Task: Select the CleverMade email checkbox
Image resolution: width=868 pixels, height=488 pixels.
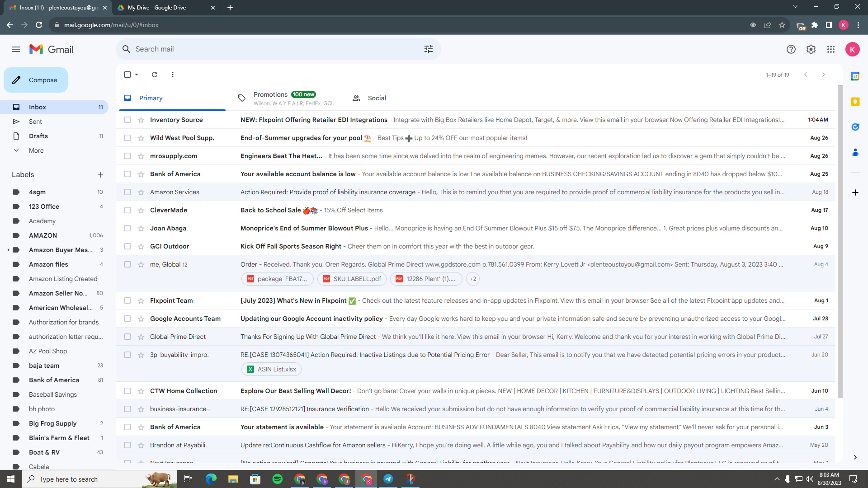Action: 127,210
